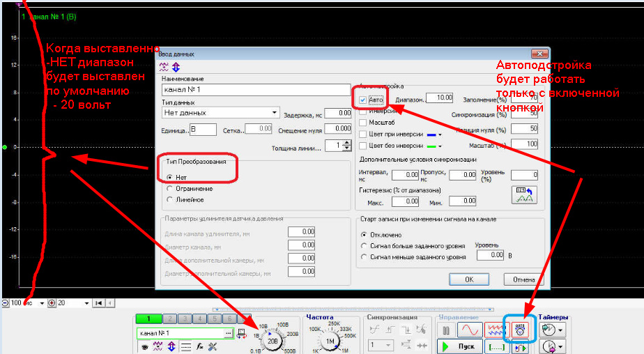
Task: Click the filter waves icon in the dialog toolbar
Action: pos(164,67)
